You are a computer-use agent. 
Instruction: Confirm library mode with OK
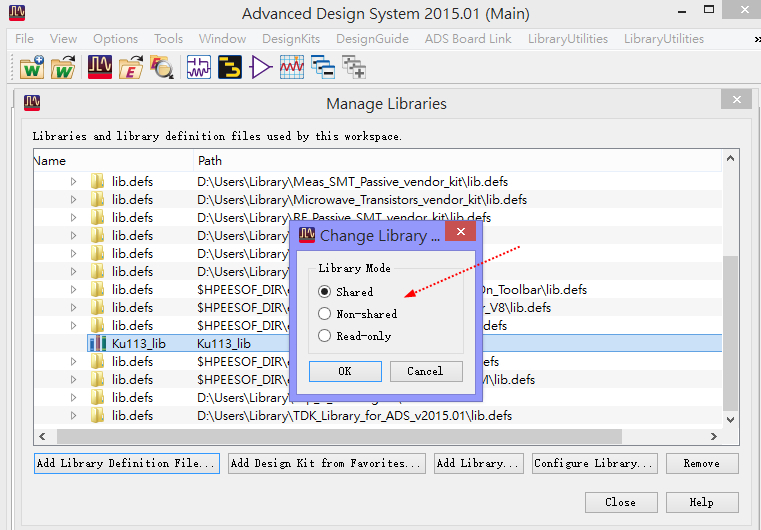click(x=345, y=371)
